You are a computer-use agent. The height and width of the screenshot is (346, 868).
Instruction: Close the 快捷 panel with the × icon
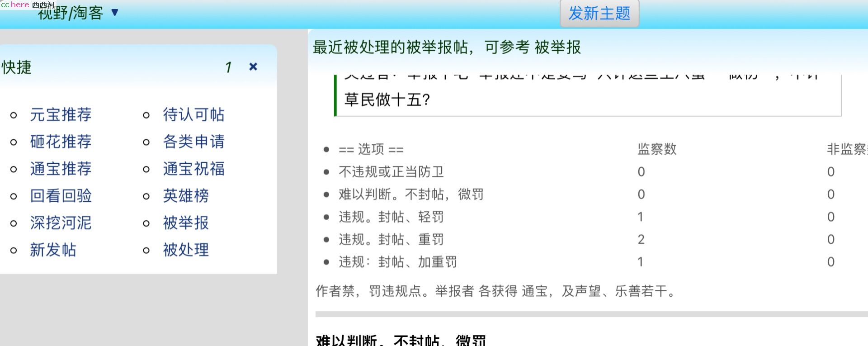(x=253, y=67)
